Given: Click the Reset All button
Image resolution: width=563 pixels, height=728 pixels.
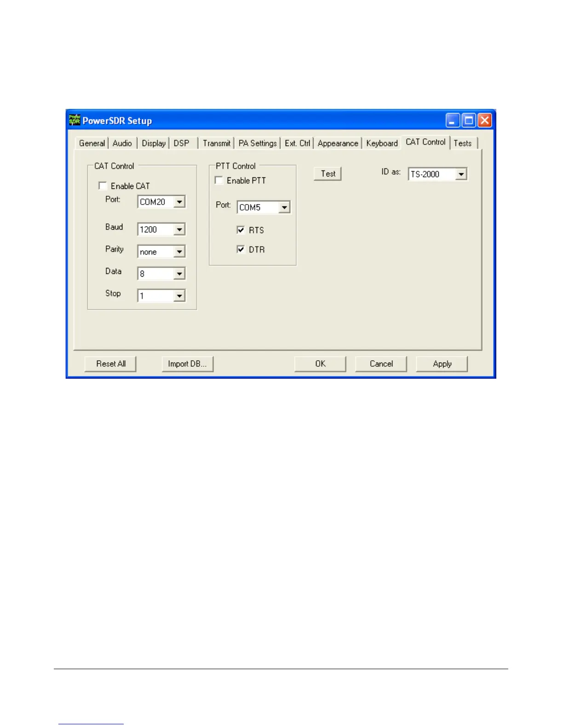Looking at the screenshot, I should tap(111, 364).
